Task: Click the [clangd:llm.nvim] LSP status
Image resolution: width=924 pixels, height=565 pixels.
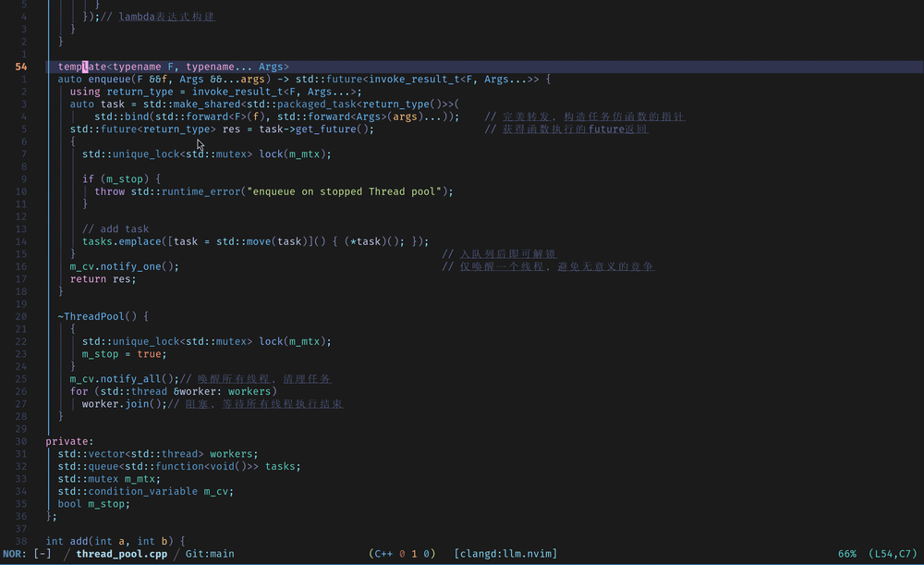Action: pyautogui.click(x=505, y=554)
